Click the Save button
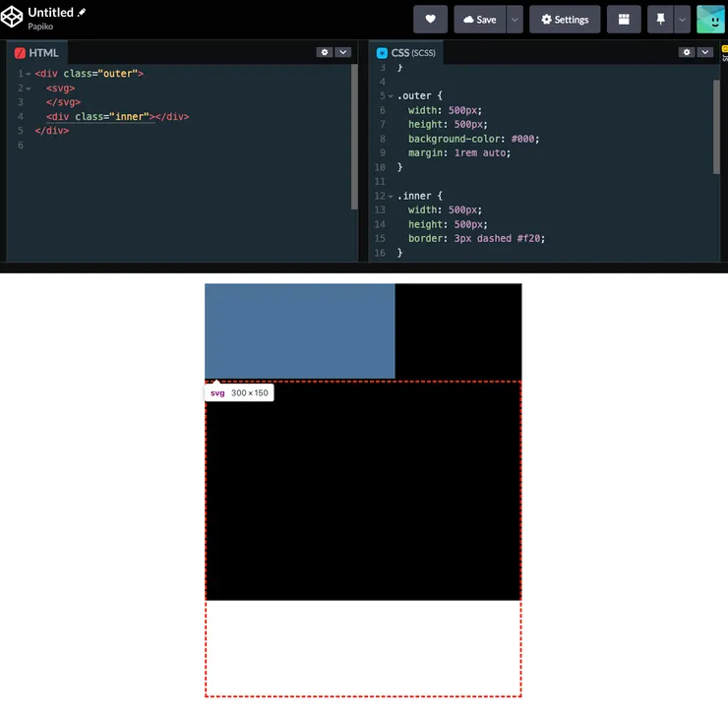728x711 pixels. pos(479,20)
